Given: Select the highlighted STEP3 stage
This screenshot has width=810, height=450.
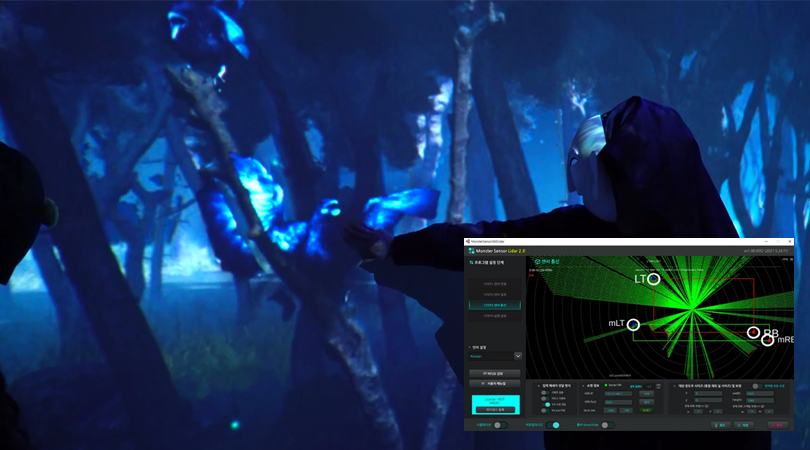Looking at the screenshot, I should [495, 305].
